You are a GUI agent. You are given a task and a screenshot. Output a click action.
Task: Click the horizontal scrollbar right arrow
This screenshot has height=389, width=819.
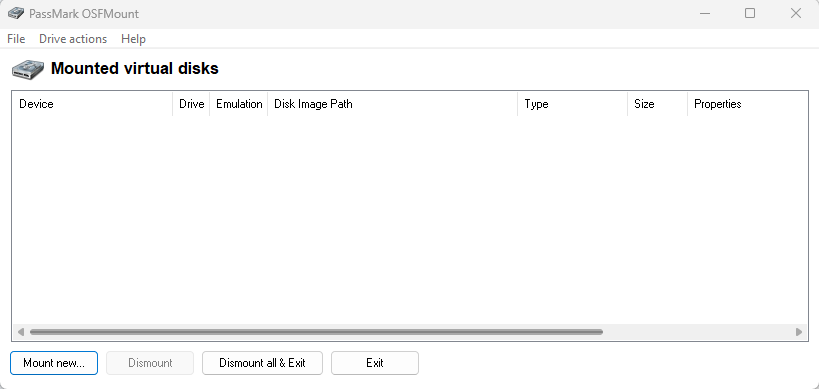pyautogui.click(x=799, y=332)
